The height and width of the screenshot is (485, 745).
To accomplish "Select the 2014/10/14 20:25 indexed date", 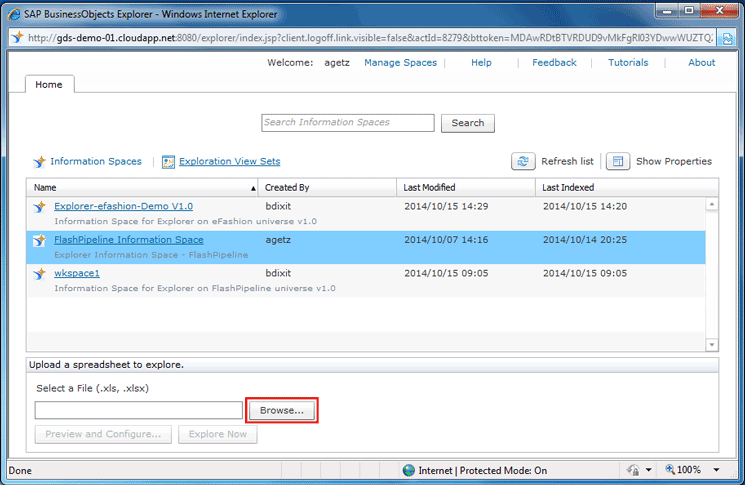I will pos(585,240).
